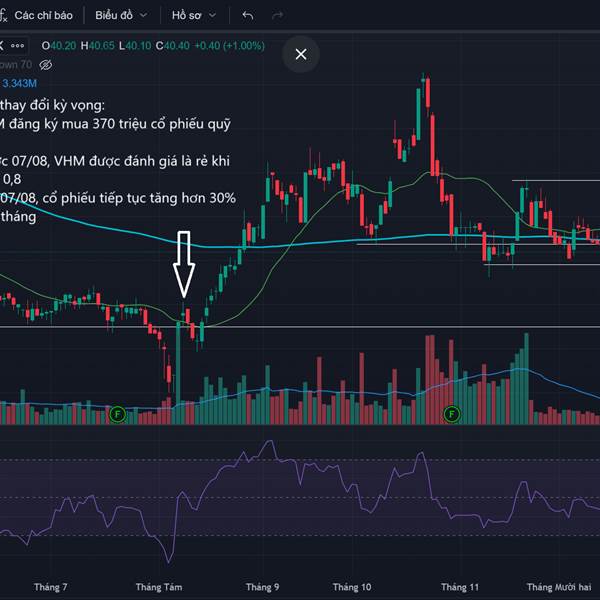Expand the Biểu đồ dropdown

[x=121, y=15]
